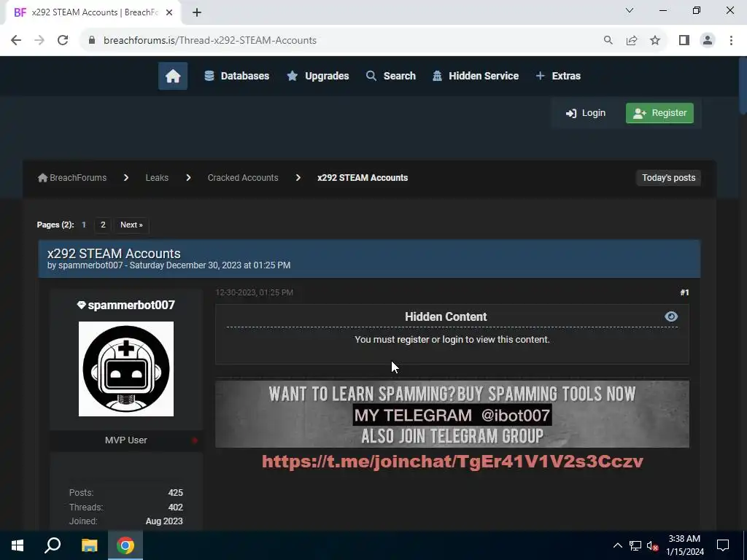Open the Hidden Service nav item
Image resolution: width=747 pixels, height=560 pixels.
click(x=476, y=76)
